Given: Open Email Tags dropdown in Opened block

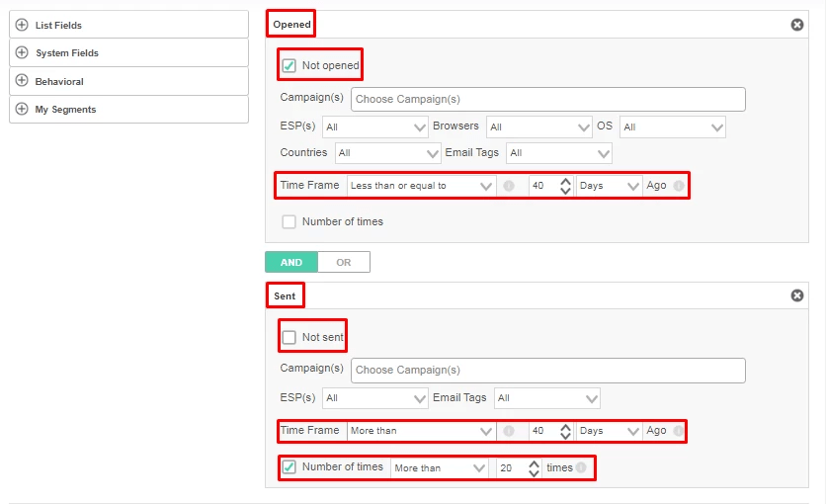Looking at the screenshot, I should click(559, 153).
